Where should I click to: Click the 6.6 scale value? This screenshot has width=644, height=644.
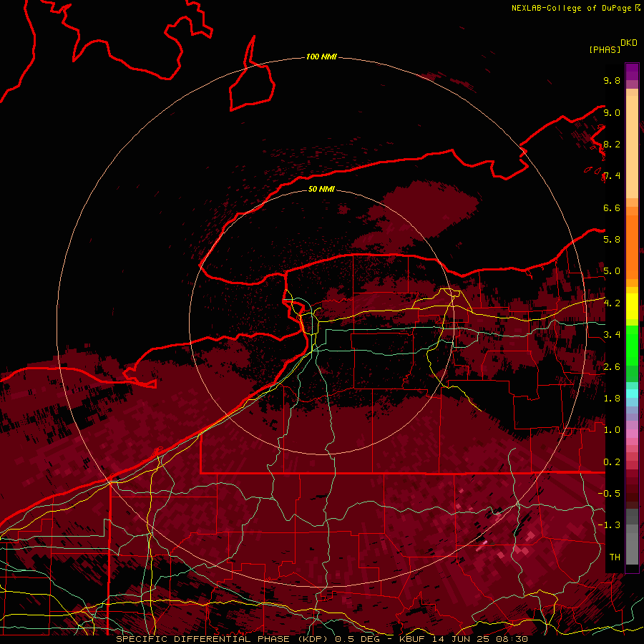point(612,208)
